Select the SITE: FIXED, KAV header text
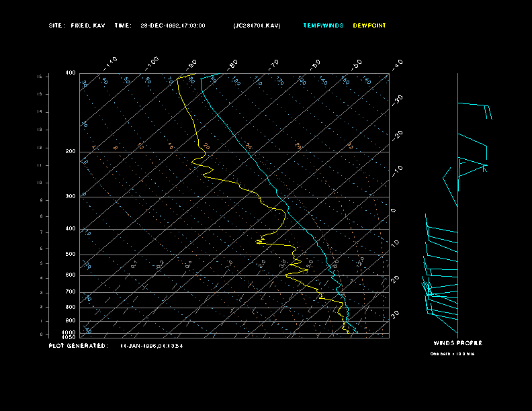The height and width of the screenshot is (411, 532). coord(77,26)
